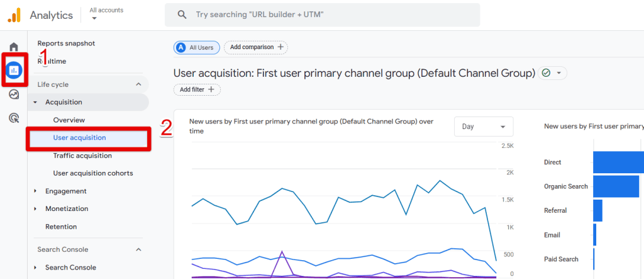The width and height of the screenshot is (644, 279).
Task: Expand the Engagement tree arrow
Action: (x=35, y=191)
